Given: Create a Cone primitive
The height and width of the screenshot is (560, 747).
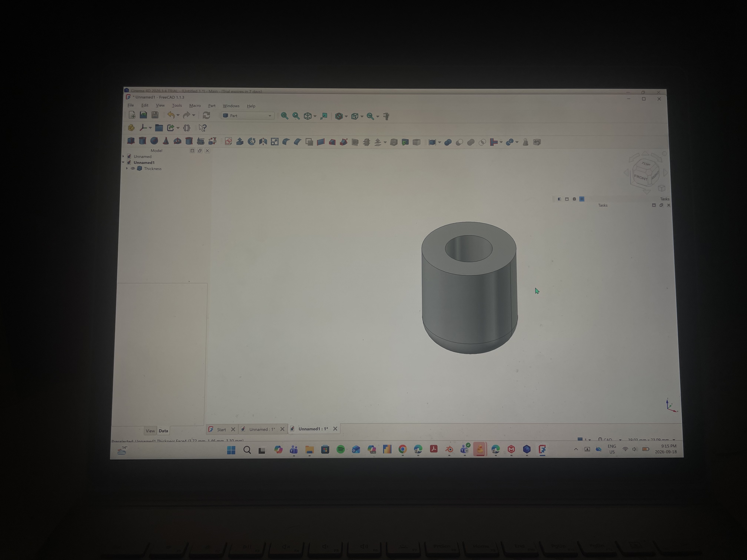Looking at the screenshot, I should click(166, 141).
